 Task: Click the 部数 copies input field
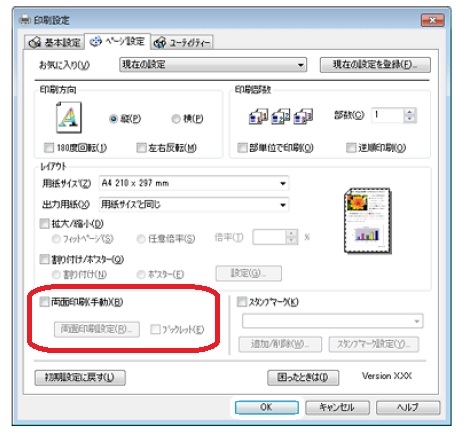388,115
